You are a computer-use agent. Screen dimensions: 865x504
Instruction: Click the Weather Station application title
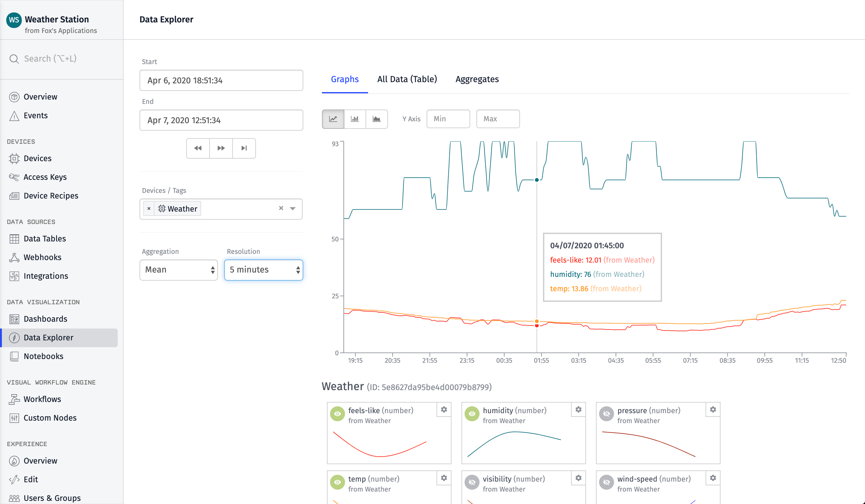57,20
